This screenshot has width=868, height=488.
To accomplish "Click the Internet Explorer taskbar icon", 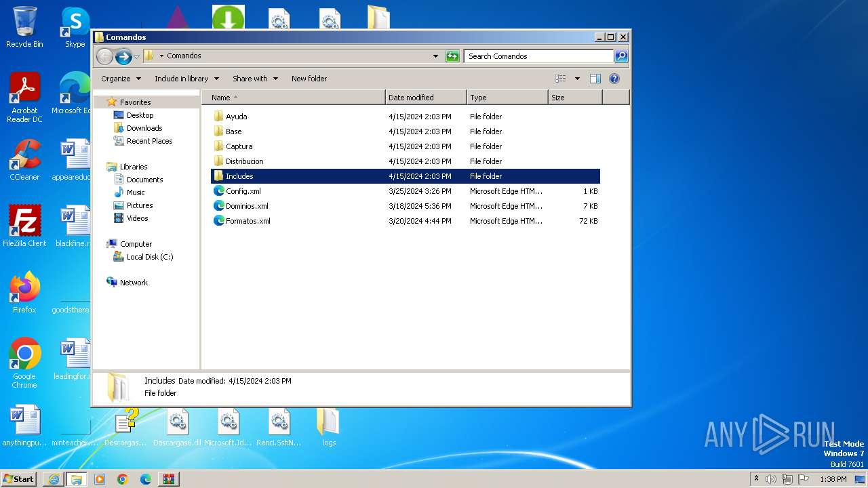I will click(x=54, y=479).
